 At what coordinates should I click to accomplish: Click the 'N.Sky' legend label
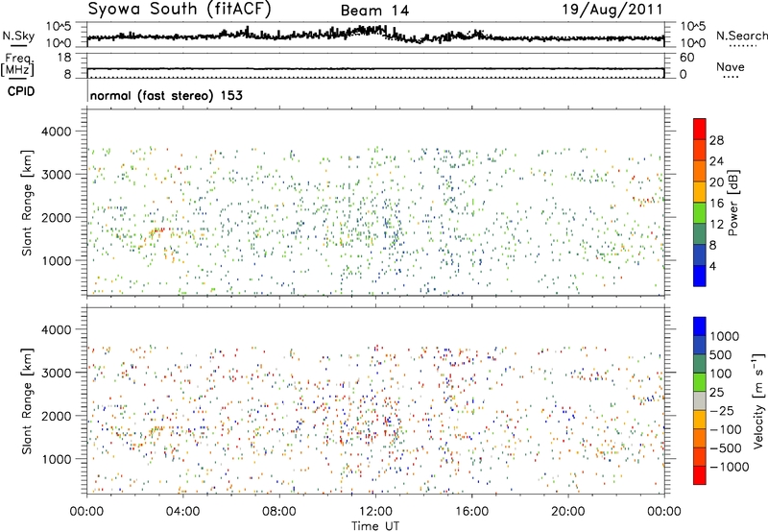tap(18, 36)
